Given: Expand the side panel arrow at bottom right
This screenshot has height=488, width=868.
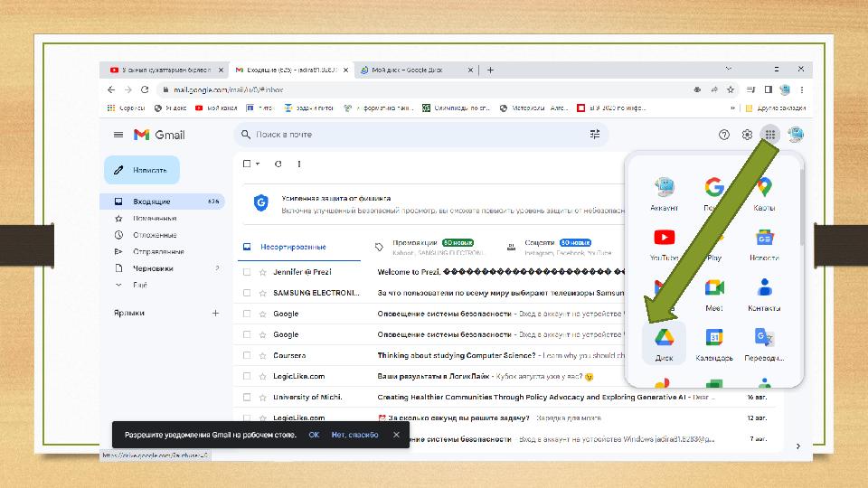Looking at the screenshot, I should [797, 446].
